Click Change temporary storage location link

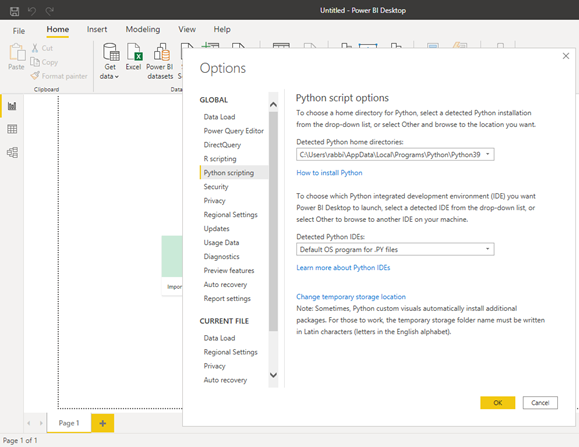point(351,297)
